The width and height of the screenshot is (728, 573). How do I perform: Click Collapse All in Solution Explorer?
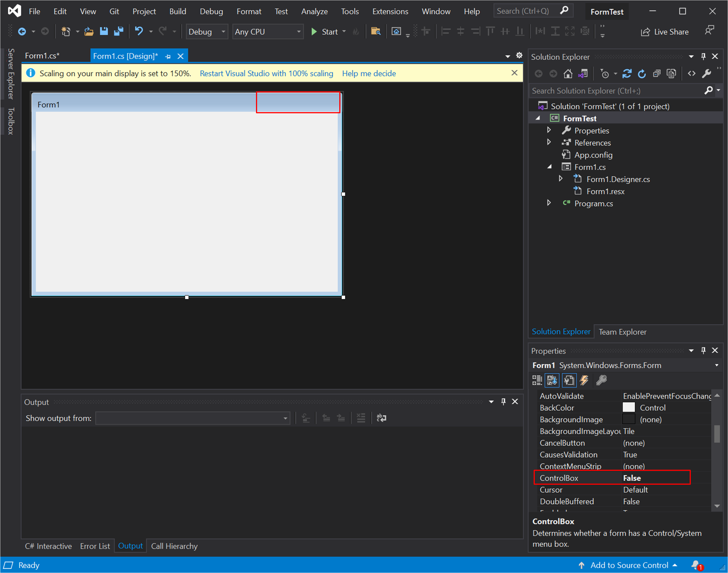pos(657,74)
